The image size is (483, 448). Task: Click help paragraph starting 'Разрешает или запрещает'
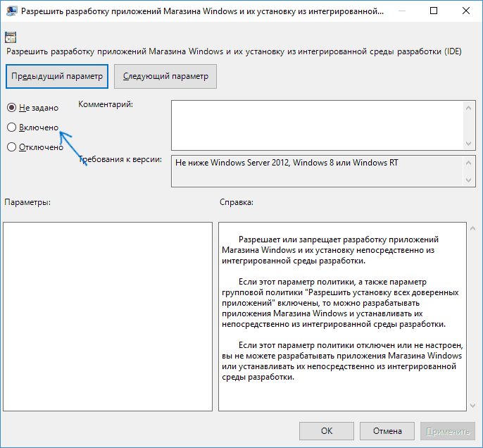pyautogui.click(x=330, y=250)
